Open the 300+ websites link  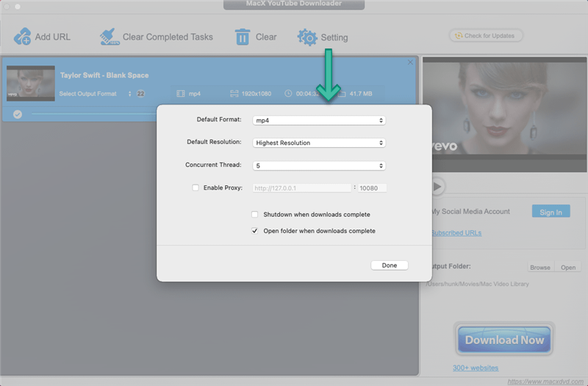pos(476,368)
